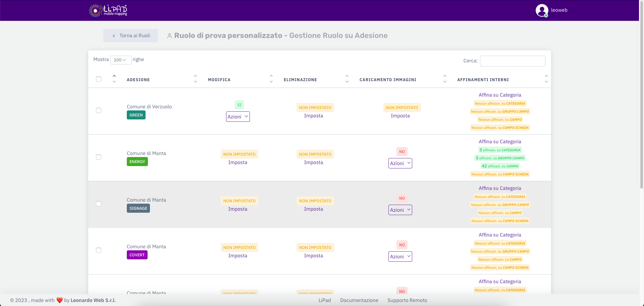Click Imposta under Eliminazione for Verzuolo
The width and height of the screenshot is (644, 306).
coord(313,116)
